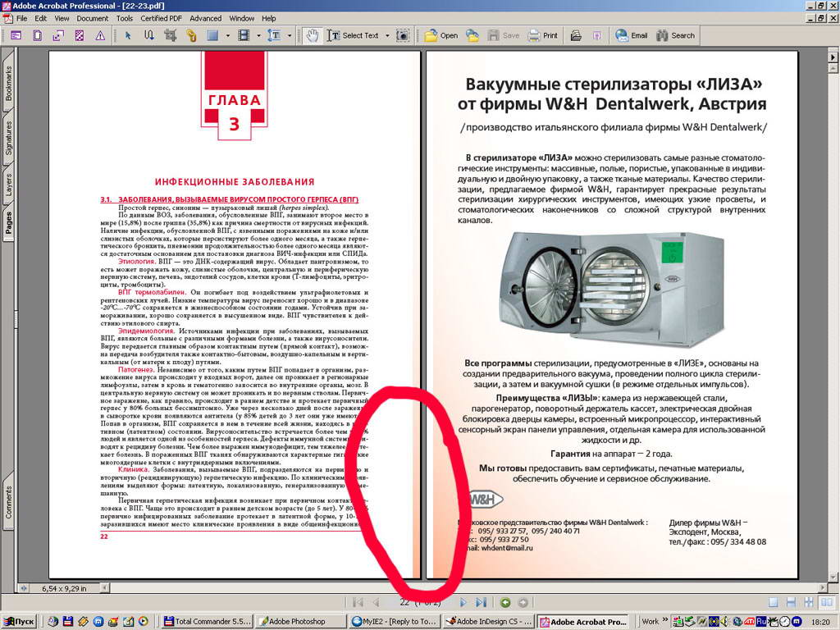840x630 pixels.
Task: Click the globe-and-folder web toolbar icon
Action: (x=472, y=35)
